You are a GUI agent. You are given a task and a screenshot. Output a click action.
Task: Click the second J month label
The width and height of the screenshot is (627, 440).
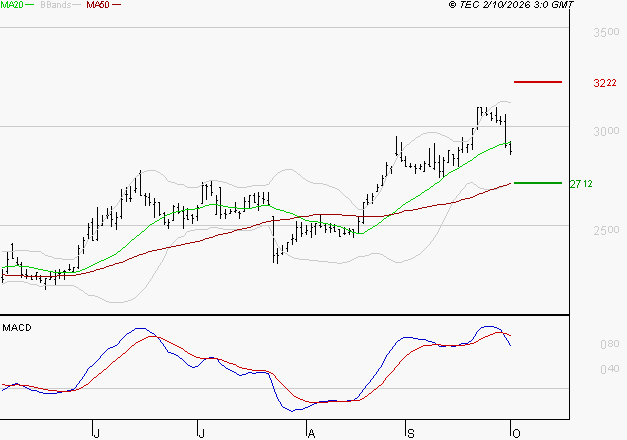(x=201, y=433)
